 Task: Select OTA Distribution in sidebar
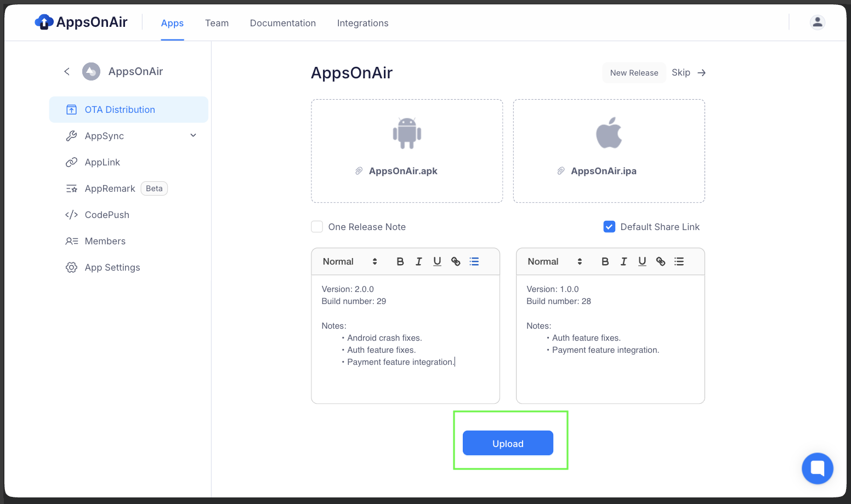129,110
